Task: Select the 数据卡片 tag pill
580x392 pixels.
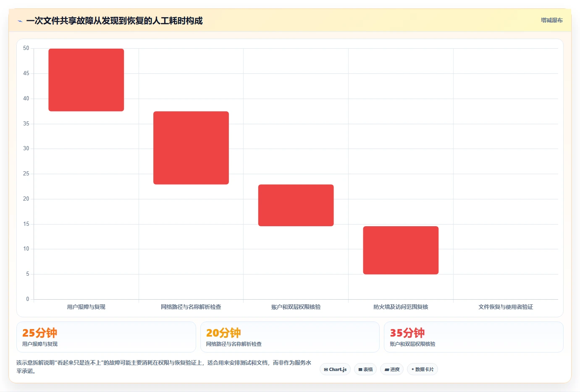Action: (x=423, y=369)
